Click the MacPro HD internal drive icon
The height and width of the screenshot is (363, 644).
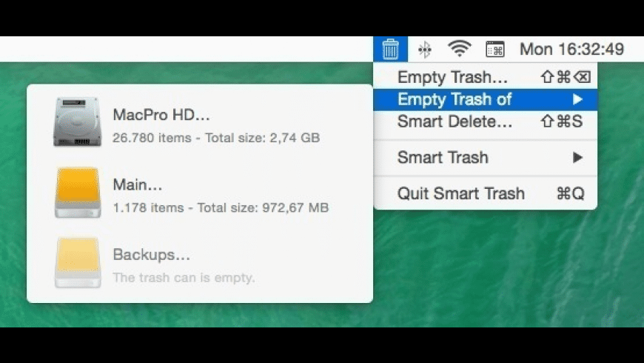click(77, 121)
